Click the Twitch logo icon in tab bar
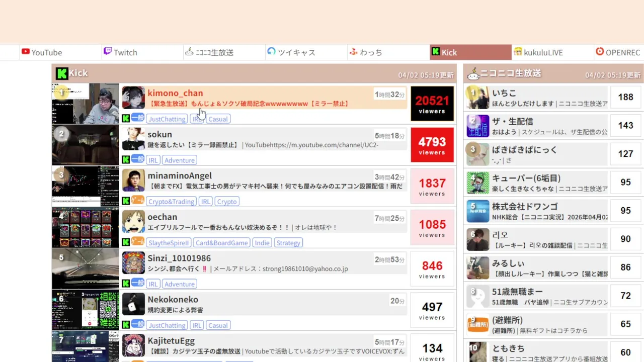Image resolution: width=644 pixels, height=362 pixels. tap(107, 51)
